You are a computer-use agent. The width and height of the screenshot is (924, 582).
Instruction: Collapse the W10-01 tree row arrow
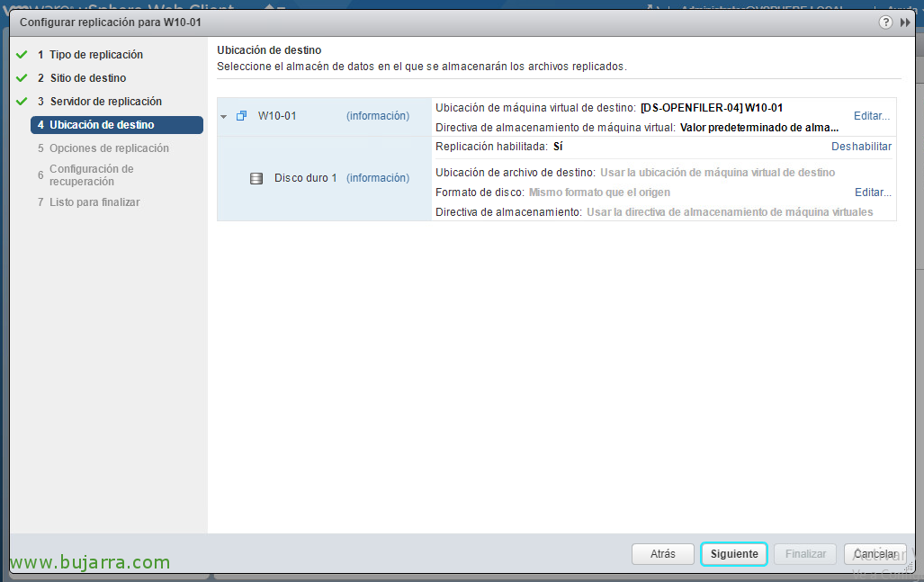(x=224, y=116)
